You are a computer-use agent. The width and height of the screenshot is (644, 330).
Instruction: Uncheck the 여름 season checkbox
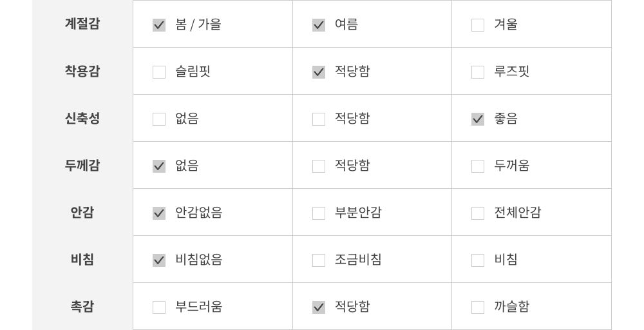[319, 25]
